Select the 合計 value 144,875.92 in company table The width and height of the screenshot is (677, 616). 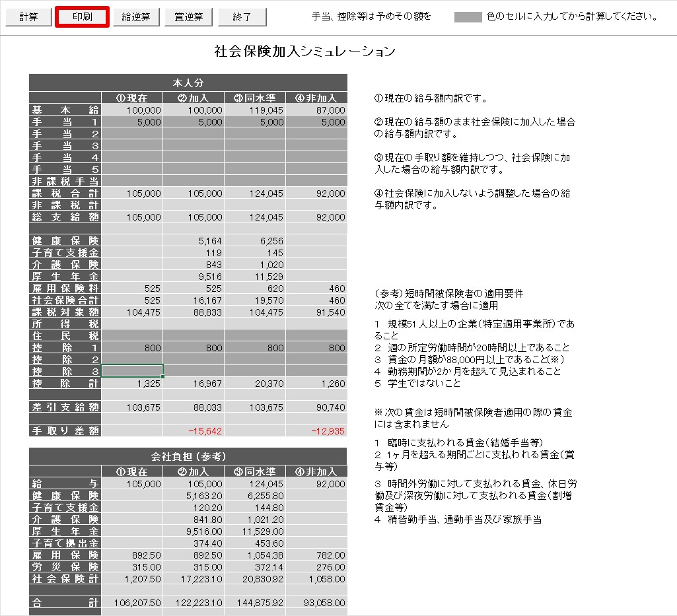255,603
